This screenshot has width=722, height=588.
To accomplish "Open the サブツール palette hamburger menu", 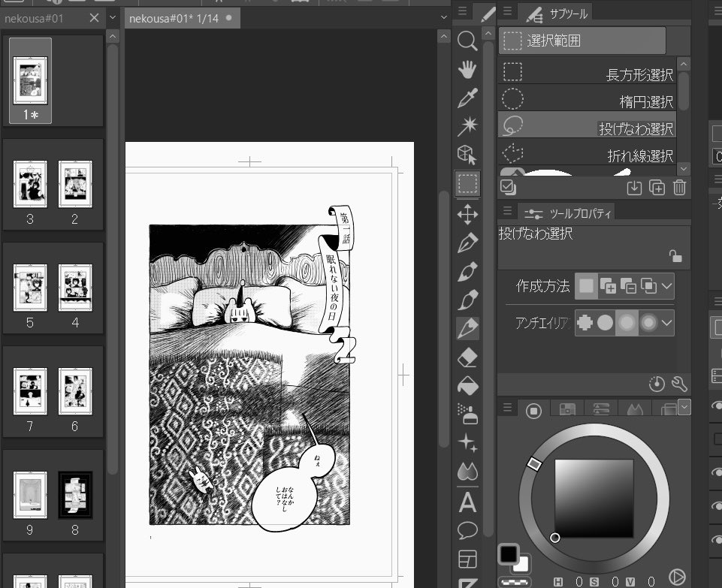I will point(507,11).
